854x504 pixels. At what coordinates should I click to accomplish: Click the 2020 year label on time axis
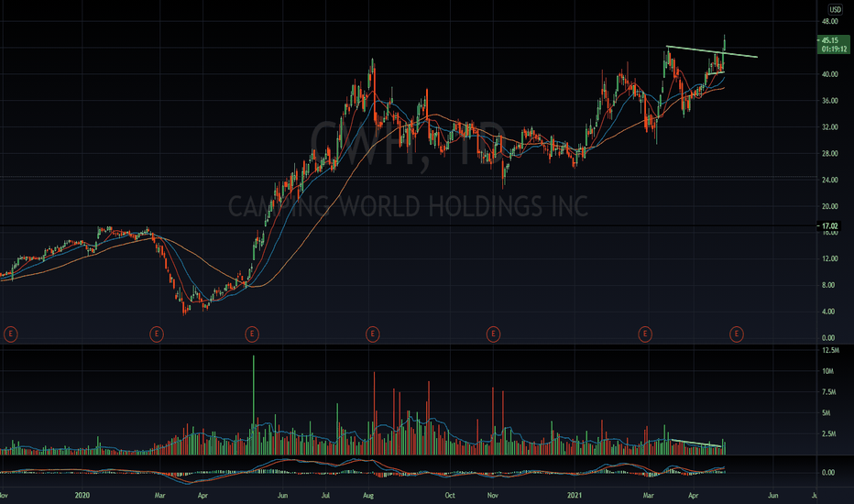coord(82,495)
